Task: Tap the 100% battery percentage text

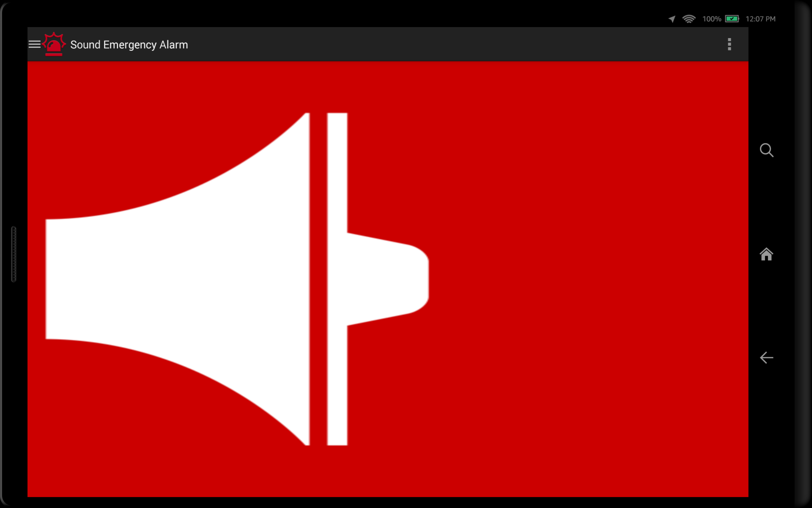Action: (x=711, y=19)
